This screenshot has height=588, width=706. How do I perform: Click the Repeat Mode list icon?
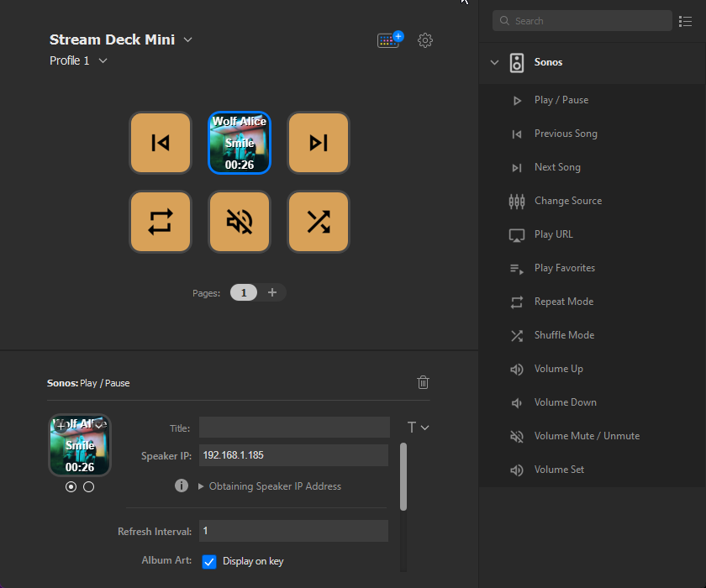click(517, 302)
